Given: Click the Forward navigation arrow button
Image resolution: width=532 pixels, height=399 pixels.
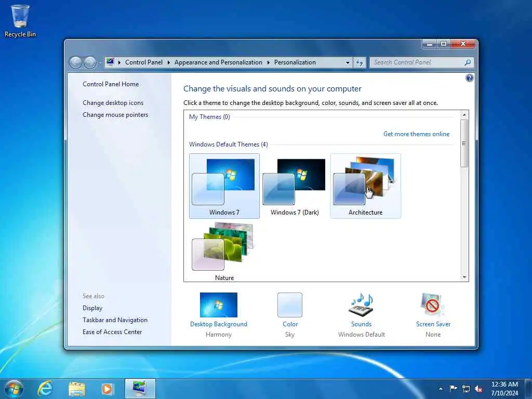Looking at the screenshot, I should [x=90, y=62].
